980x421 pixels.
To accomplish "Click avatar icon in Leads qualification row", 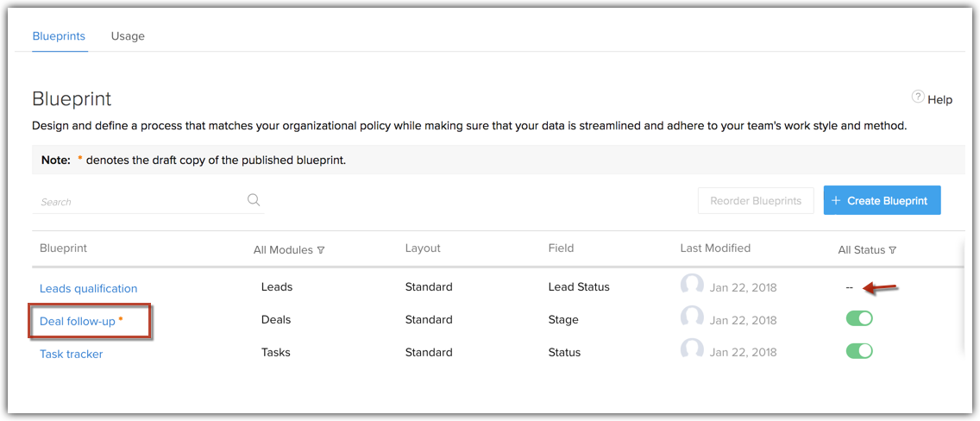I will [x=692, y=286].
